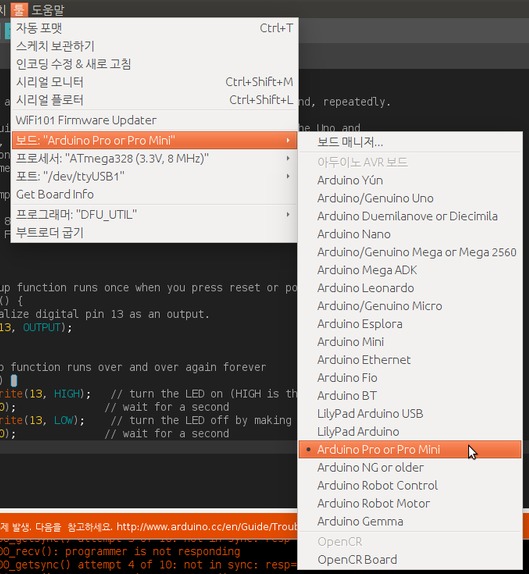Select Arduino BT board
Screen dimensions: 529x574
click(410, 395)
